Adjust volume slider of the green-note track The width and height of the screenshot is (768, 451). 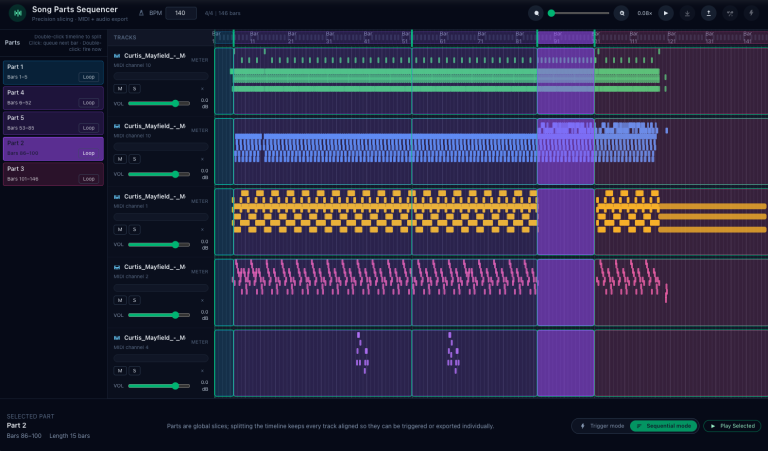click(x=159, y=103)
